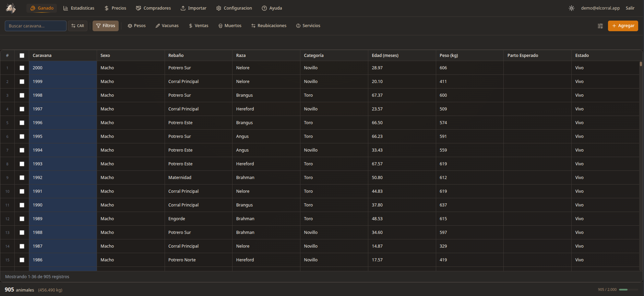This screenshot has height=296, width=644.
Task: Open the Muertos deaths tool
Action: 230,26
